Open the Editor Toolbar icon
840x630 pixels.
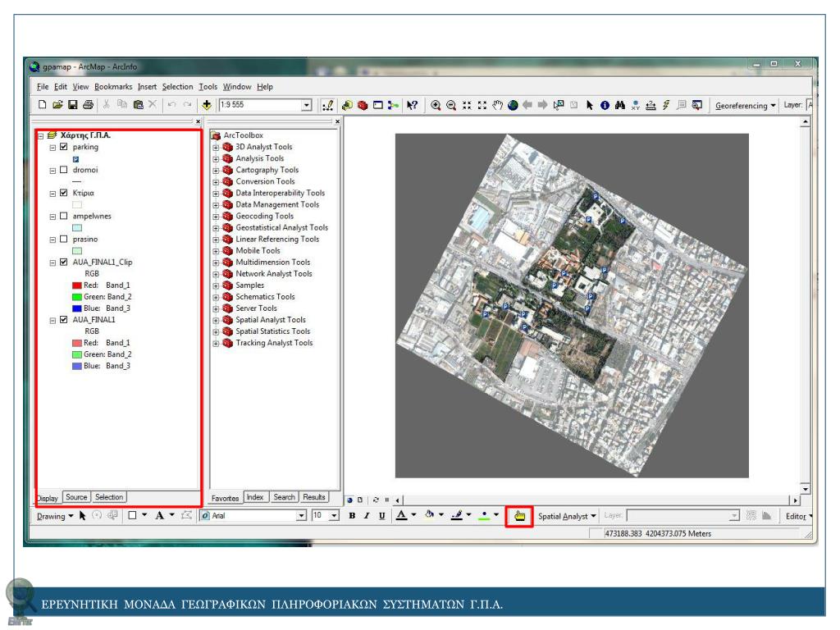click(x=328, y=106)
